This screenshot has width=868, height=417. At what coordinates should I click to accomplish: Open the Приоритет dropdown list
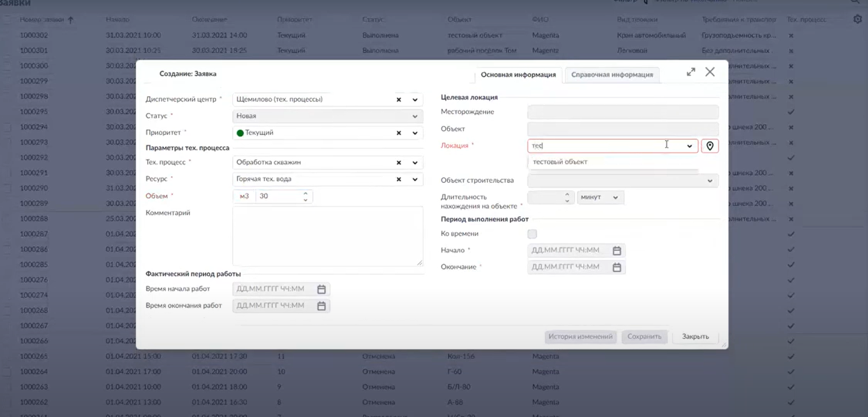[x=415, y=133]
